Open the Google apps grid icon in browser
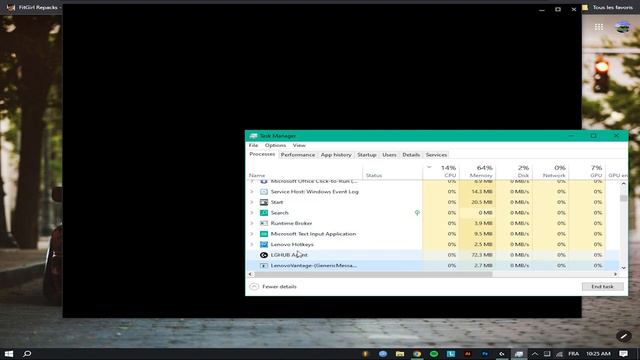Viewport: 640px width, 360px height. pos(599,27)
